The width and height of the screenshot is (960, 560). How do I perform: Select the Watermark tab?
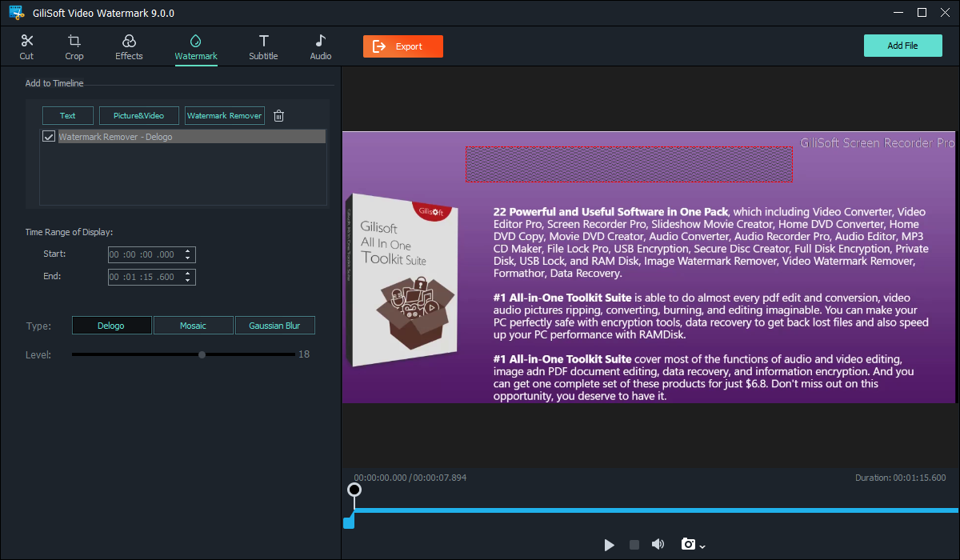click(x=196, y=47)
